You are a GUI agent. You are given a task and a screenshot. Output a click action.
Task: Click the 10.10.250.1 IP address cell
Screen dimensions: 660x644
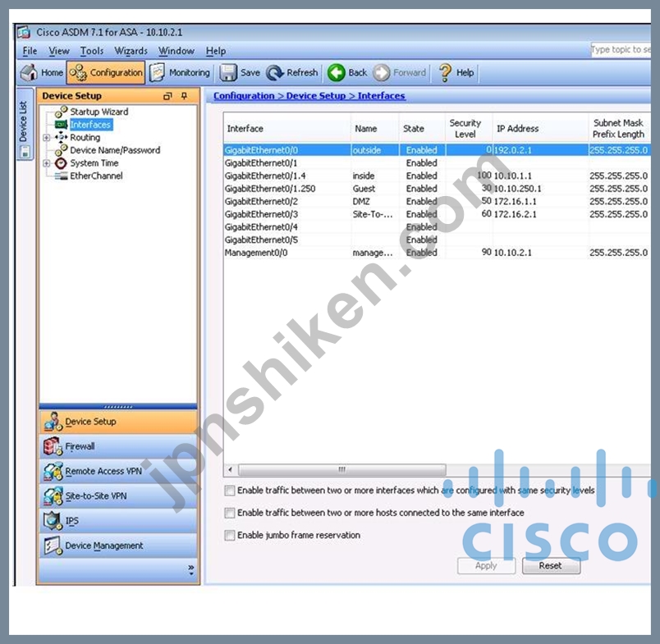tap(540, 189)
